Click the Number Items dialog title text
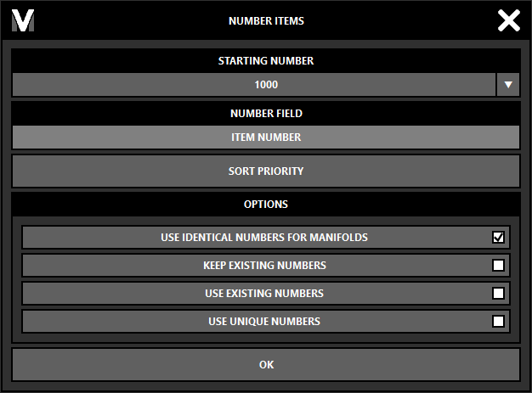 click(x=265, y=21)
